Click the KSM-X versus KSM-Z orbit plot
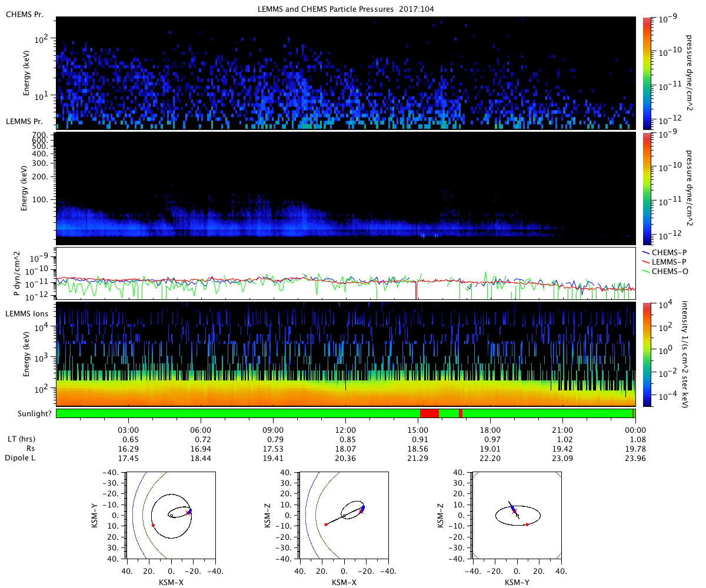Image resolution: width=706 pixels, height=588 pixels. [344, 515]
